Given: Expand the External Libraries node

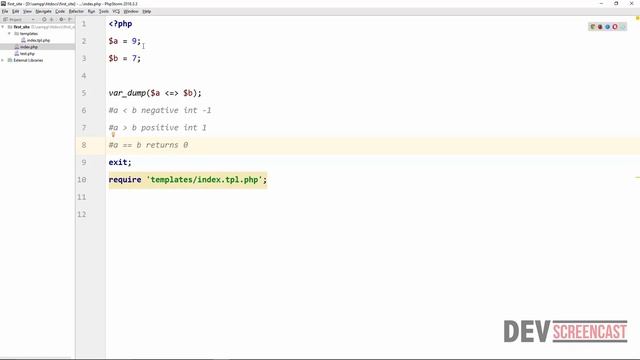Looking at the screenshot, I should [x=3, y=60].
